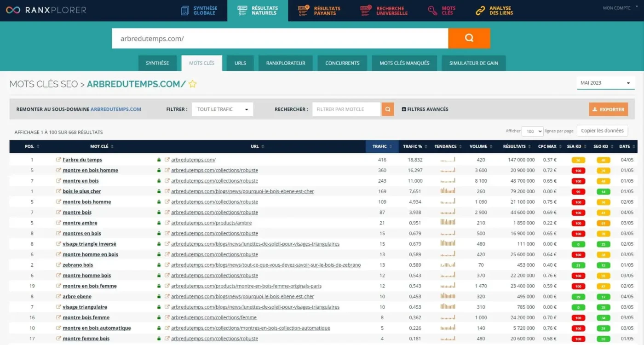644x345 pixels.
Task: Click the Mots Clés key icon in top nav
Action: point(432,10)
